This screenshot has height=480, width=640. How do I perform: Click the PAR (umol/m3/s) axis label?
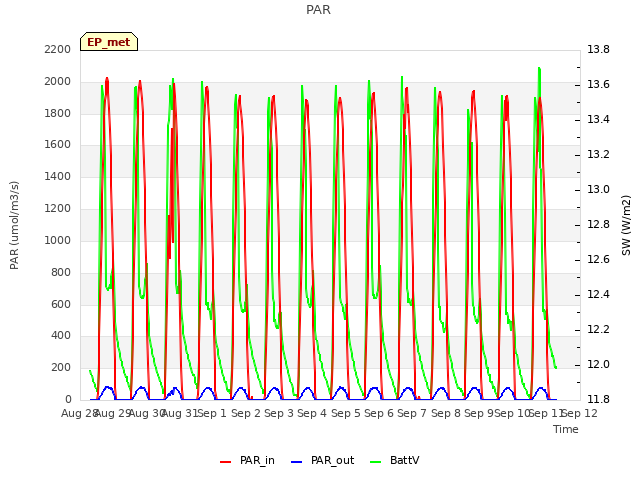14,225
